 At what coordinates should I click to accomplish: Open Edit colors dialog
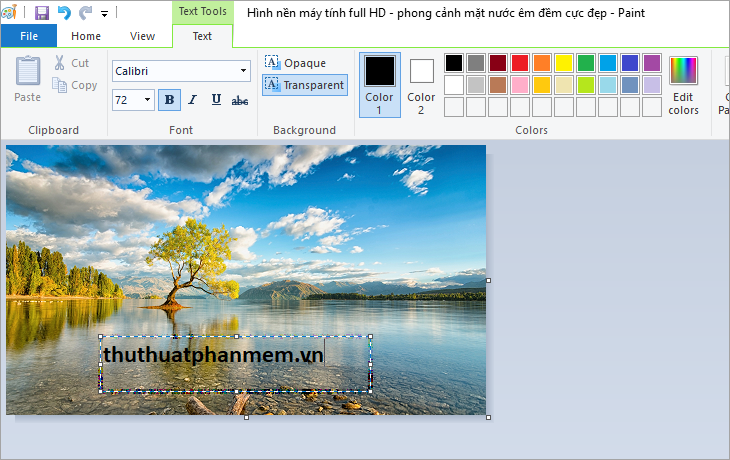pos(683,86)
